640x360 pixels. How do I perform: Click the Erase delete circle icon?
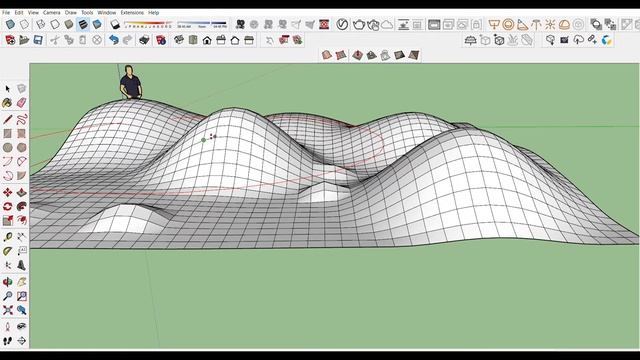coord(97,40)
